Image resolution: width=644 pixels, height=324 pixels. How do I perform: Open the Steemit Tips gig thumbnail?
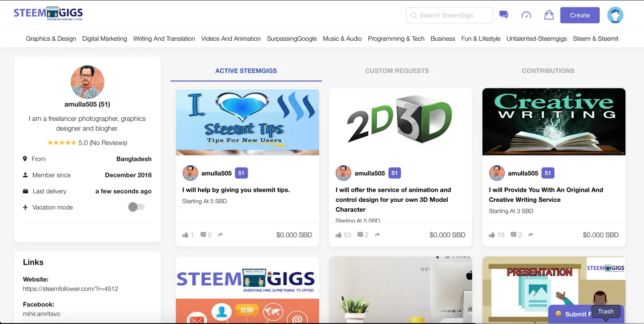point(248,122)
